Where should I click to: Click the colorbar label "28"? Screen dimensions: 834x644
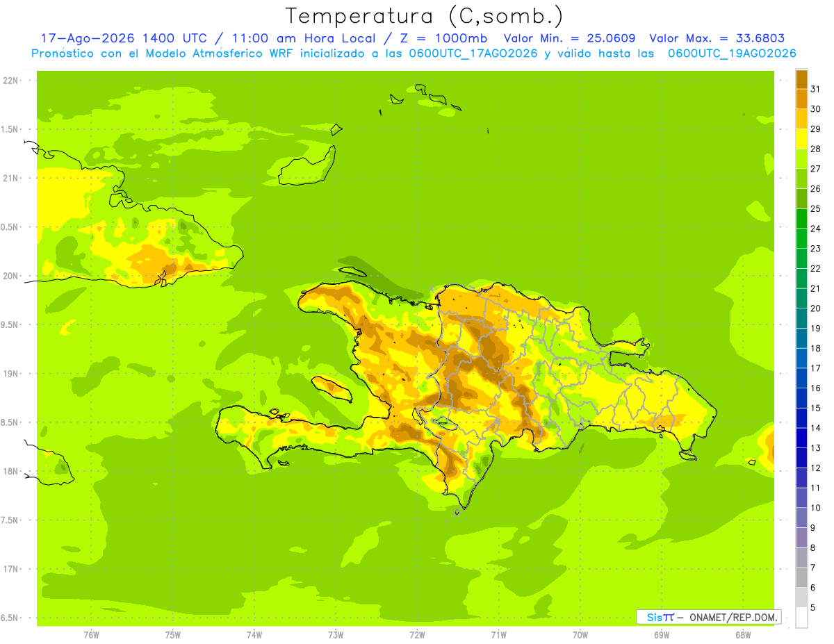(815, 149)
